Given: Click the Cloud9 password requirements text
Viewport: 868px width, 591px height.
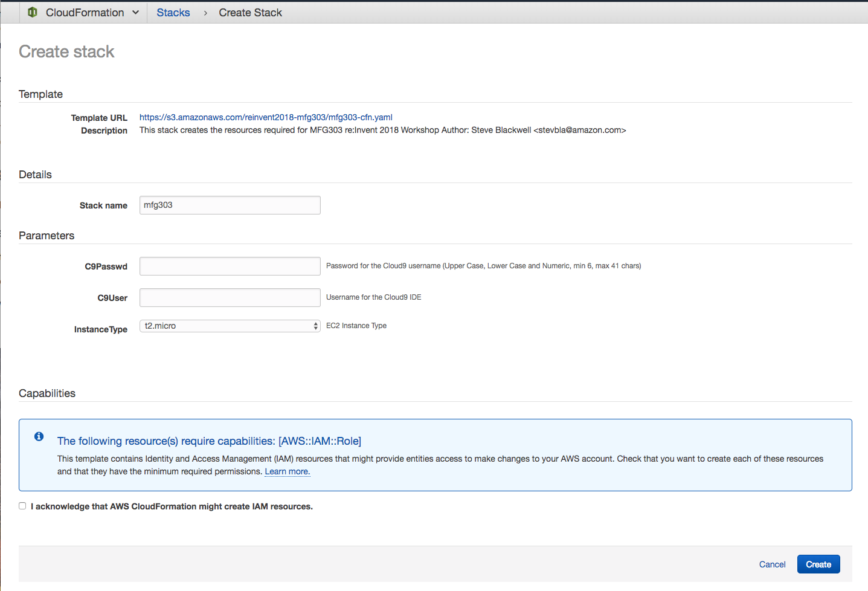Looking at the screenshot, I should [x=484, y=266].
